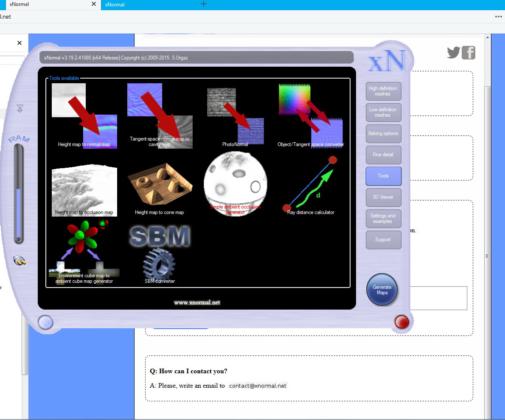505x420 pixels.
Task: Click the 'Q: How can I contact you?' heading
Action: [x=188, y=371]
